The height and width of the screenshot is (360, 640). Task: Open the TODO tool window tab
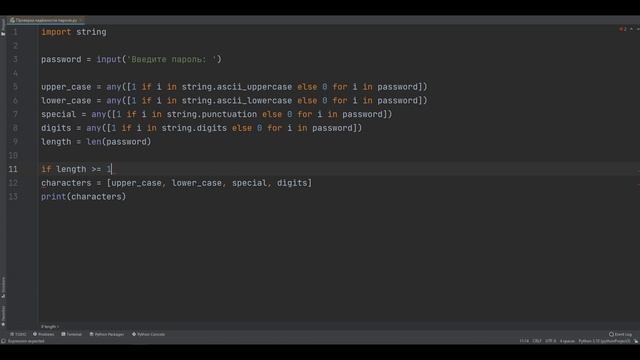click(x=18, y=334)
